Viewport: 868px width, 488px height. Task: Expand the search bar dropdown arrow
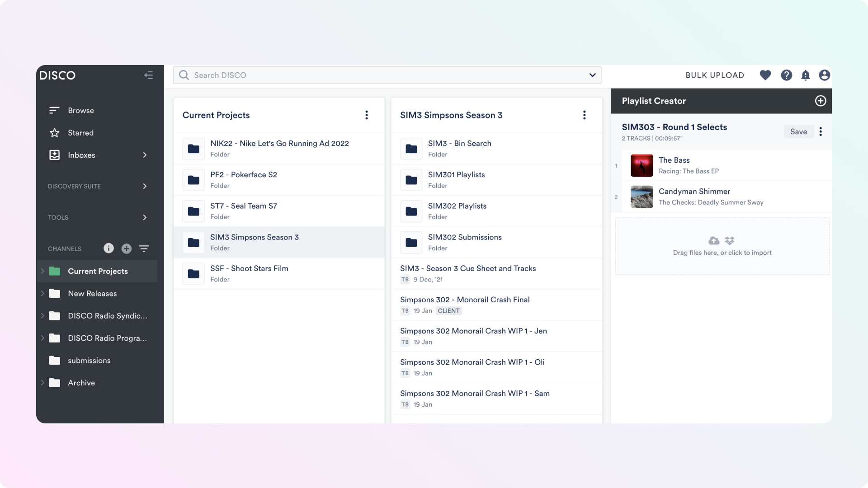pos(592,75)
